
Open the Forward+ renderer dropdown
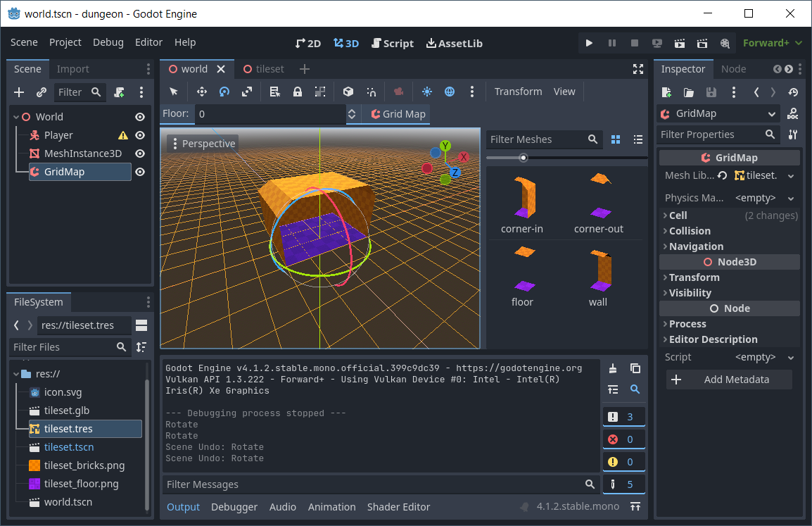pos(773,43)
